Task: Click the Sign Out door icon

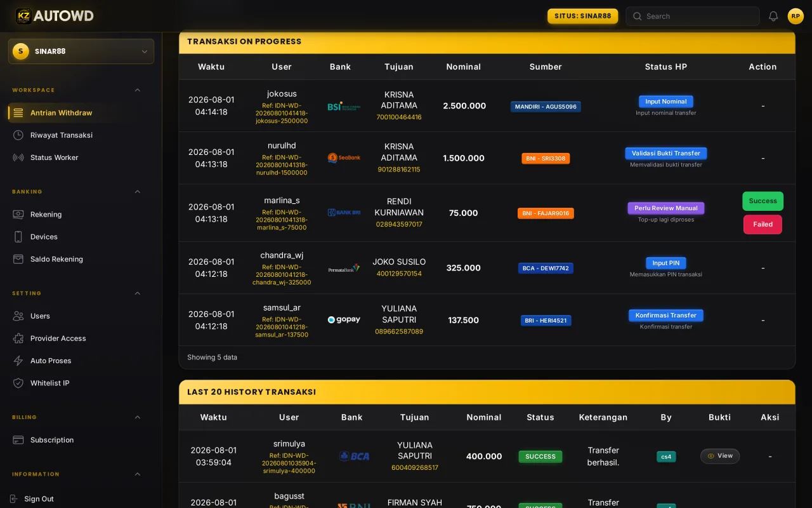Action: (14, 499)
